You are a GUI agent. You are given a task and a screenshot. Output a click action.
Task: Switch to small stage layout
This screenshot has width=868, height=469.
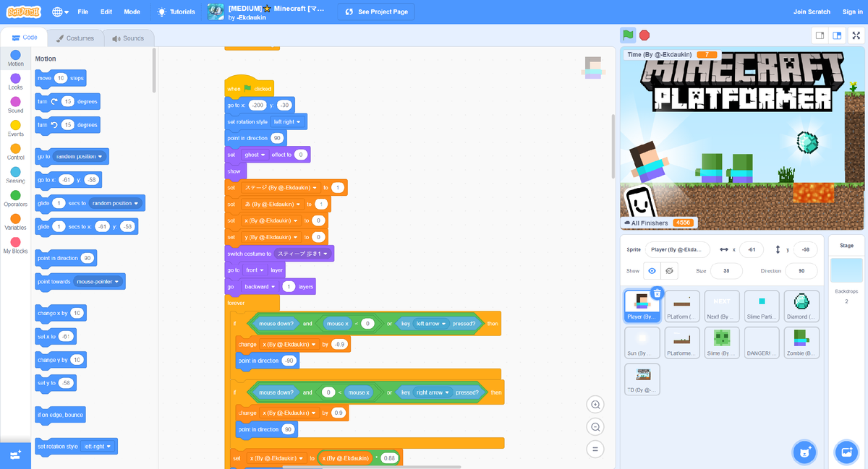[x=820, y=35]
